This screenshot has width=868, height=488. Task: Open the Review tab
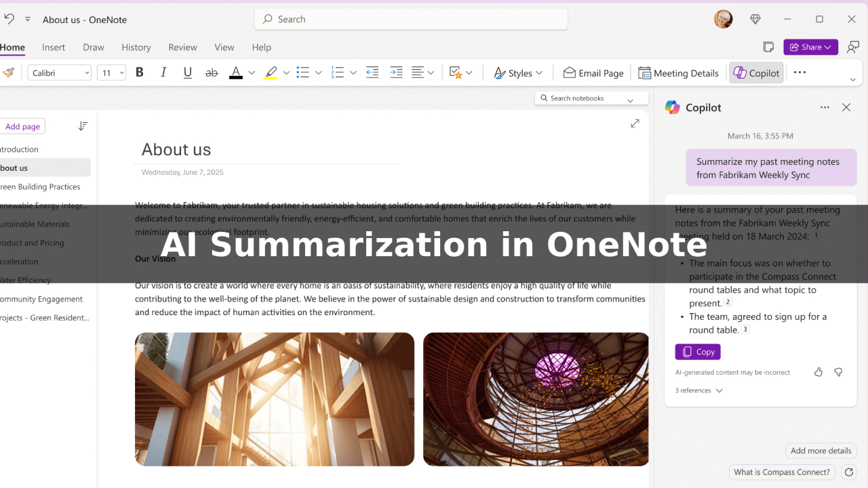tap(182, 47)
